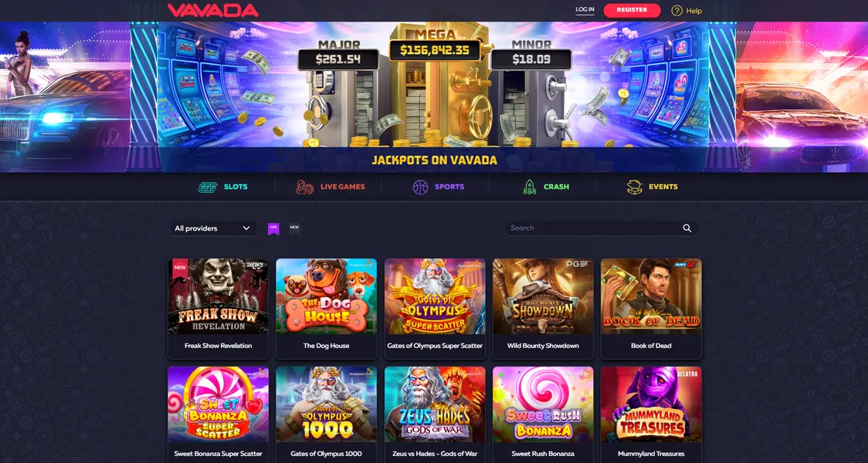This screenshot has height=463, width=868.
Task: Open the All providers dropdown
Action: click(213, 228)
